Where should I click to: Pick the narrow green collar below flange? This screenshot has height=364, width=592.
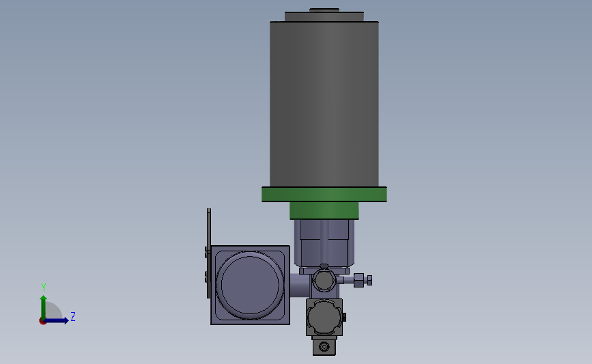tap(324, 211)
